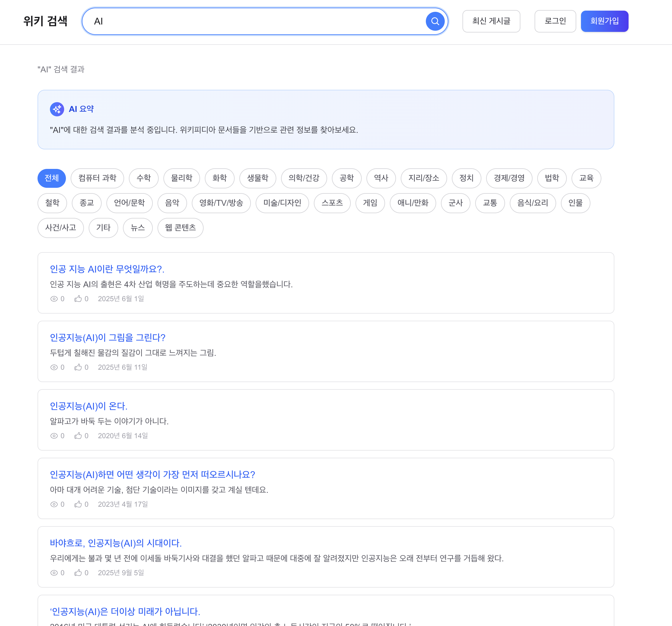This screenshot has height=626, width=672.
Task: Click the view count icon on '바야흐로, 인공지능(AI)의 시대이다'
Action: 54,573
